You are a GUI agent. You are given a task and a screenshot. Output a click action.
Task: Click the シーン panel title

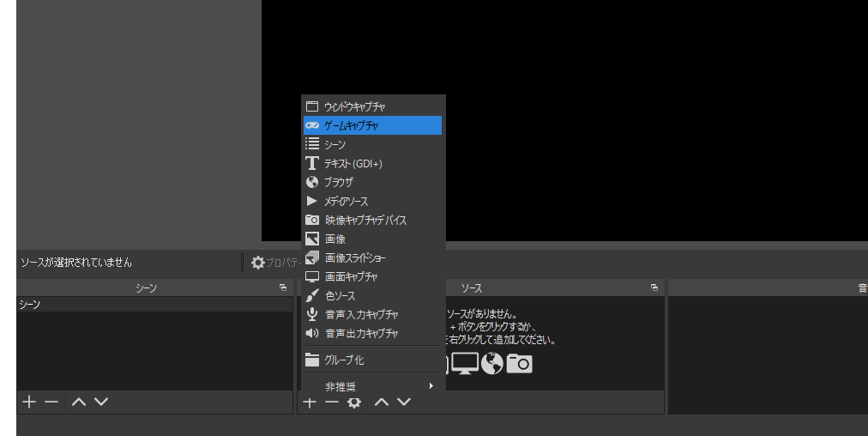(146, 288)
